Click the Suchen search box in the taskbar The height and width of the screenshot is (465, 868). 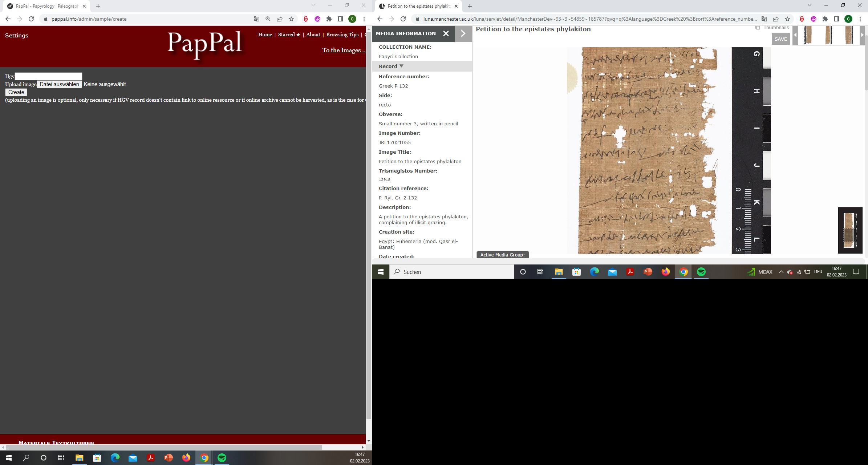tap(452, 272)
